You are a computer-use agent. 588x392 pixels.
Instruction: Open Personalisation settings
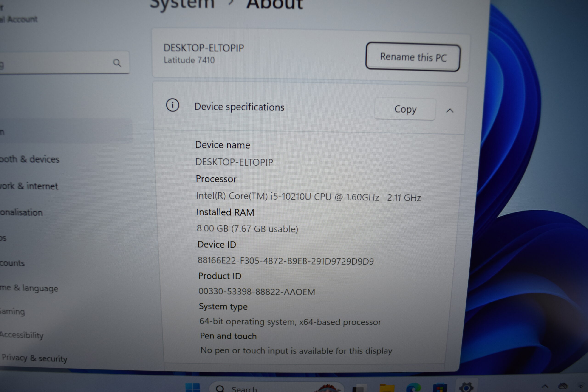pos(21,212)
